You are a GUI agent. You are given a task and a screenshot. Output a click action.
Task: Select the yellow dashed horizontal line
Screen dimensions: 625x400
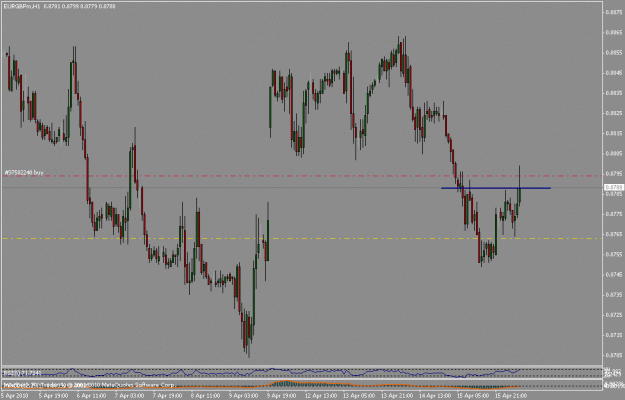[302, 239]
